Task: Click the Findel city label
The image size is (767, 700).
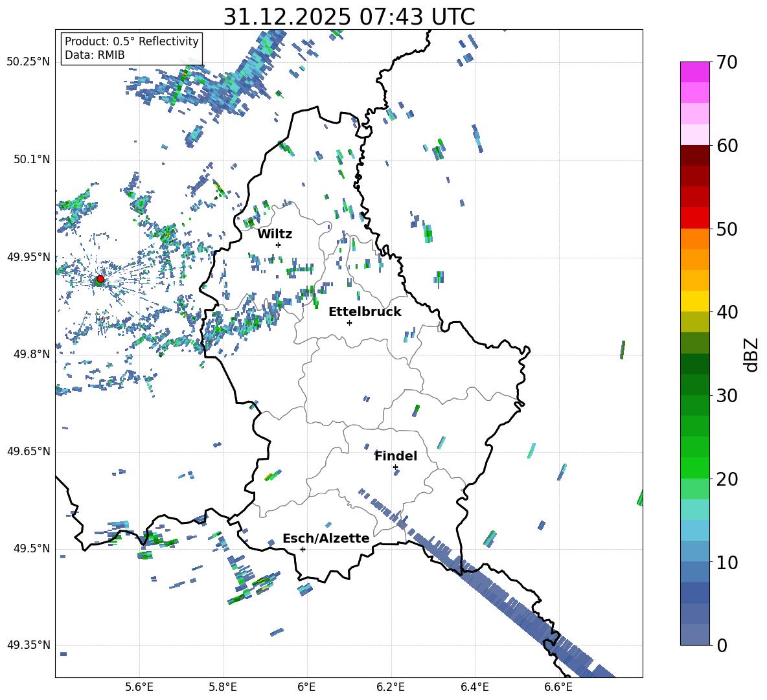Action: [x=396, y=456]
